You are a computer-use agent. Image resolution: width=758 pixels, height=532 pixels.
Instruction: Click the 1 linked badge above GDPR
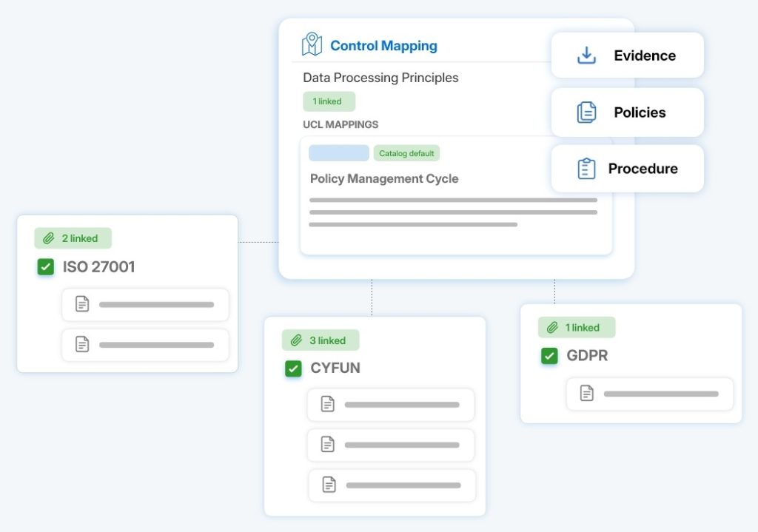click(577, 328)
